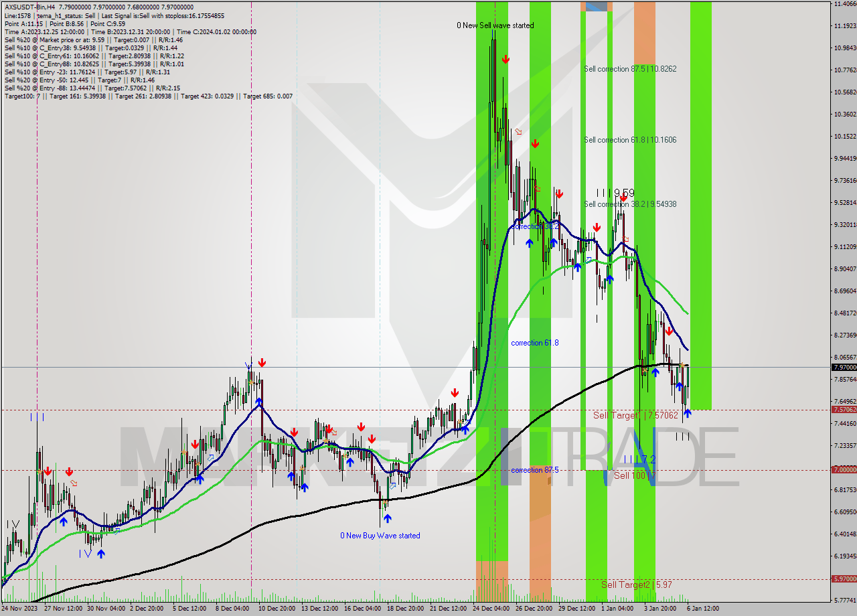Click the black 7.97000 current price tag

(x=844, y=367)
